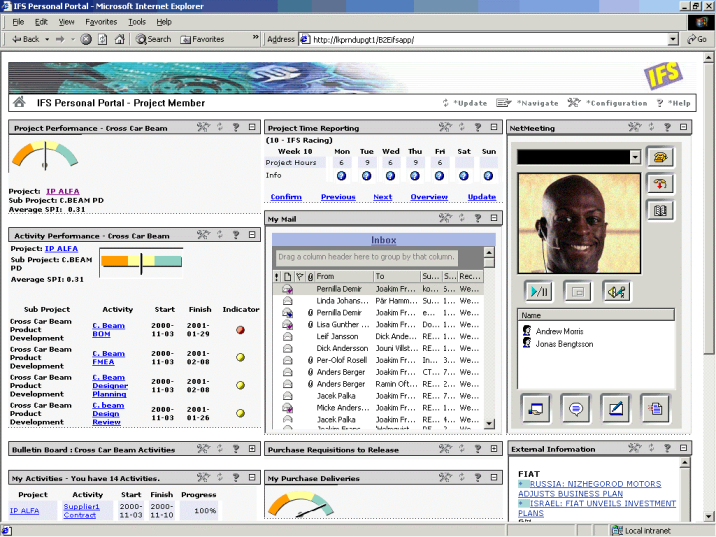
Task: Click the browser Refresh toolbar icon
Action: [103, 39]
